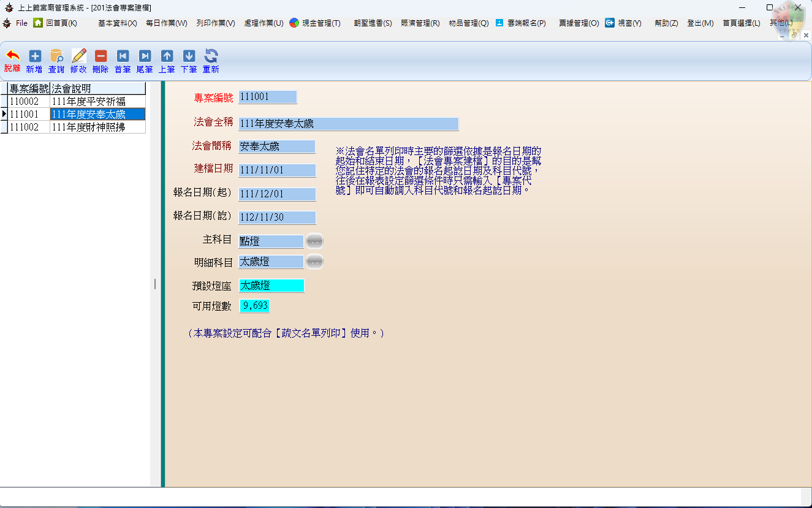
Task: Click the 法會全稱 text field
Action: [348, 124]
